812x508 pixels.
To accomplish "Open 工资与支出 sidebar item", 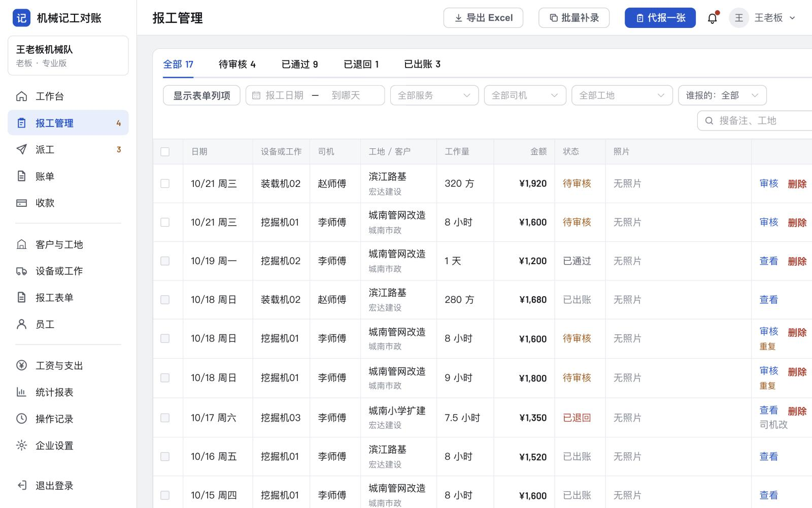I will [x=68, y=365].
